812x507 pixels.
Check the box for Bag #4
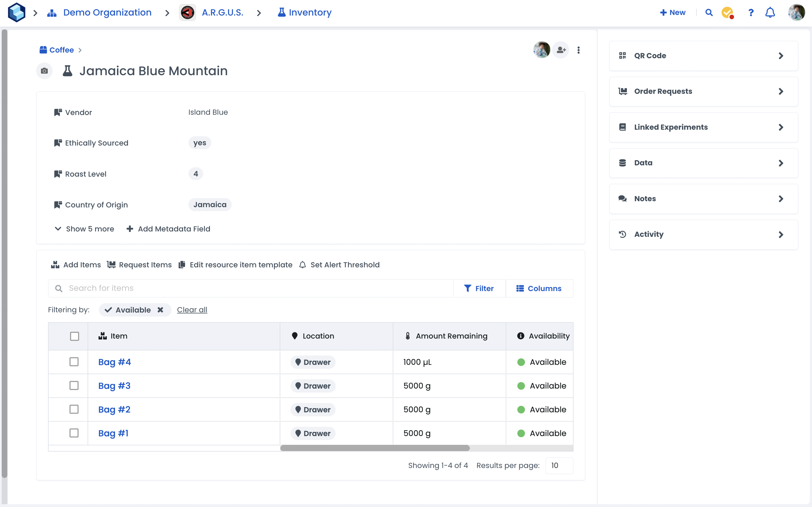(x=74, y=362)
